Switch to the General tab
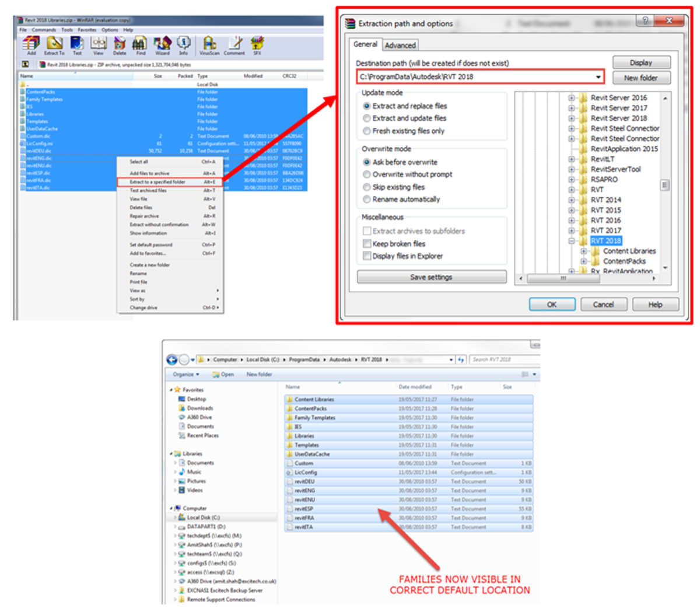 click(366, 44)
